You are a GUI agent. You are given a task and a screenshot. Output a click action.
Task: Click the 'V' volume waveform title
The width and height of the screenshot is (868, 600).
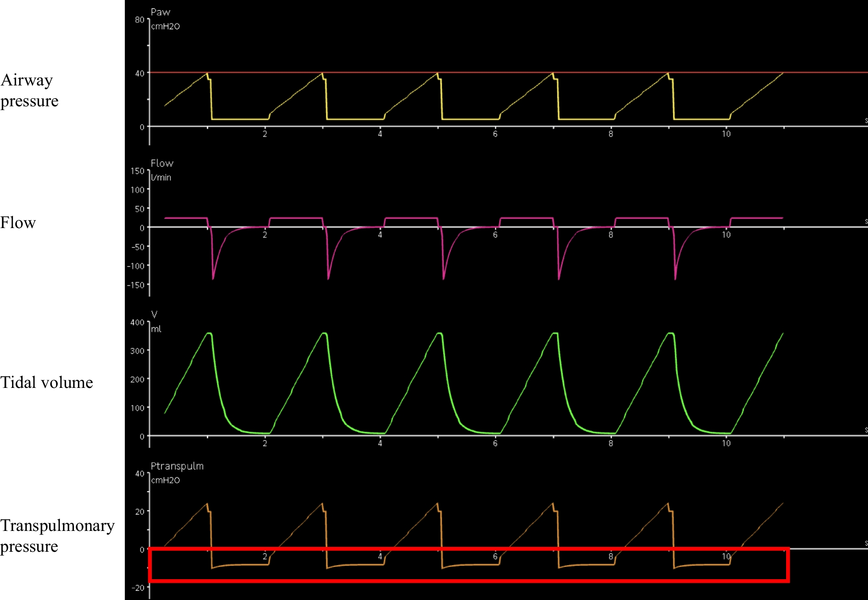[154, 315]
